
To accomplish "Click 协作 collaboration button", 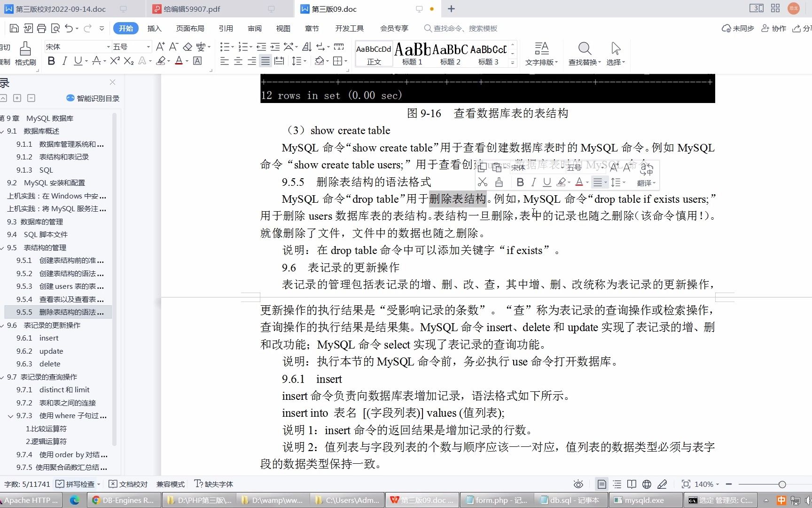I will 773,29.
